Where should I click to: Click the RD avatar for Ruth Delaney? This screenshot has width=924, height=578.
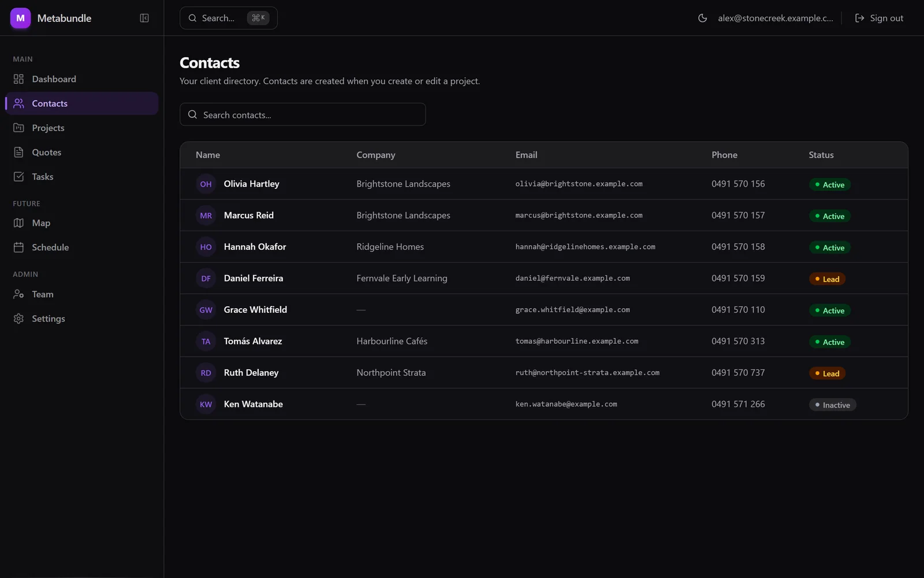pyautogui.click(x=206, y=373)
